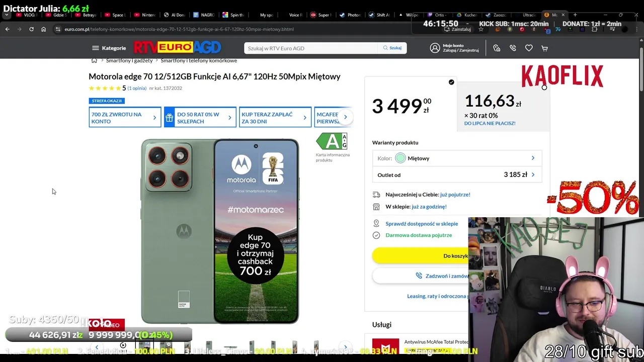644x362 pixels.
Task: Click Zadzwoń i zamów button
Action: point(421,276)
